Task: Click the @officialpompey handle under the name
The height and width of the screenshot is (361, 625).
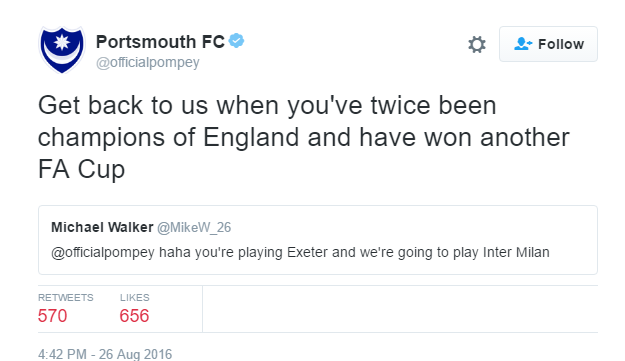Action: [x=147, y=63]
